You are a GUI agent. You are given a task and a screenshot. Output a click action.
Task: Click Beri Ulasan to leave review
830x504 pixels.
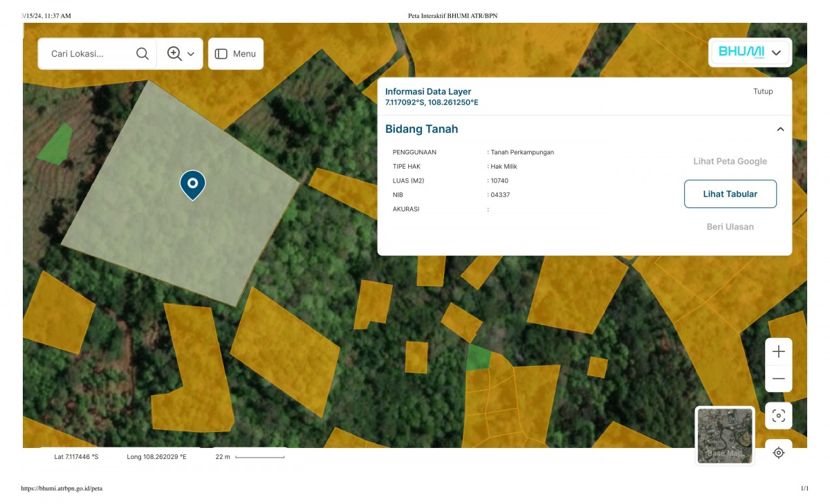pyautogui.click(x=730, y=227)
